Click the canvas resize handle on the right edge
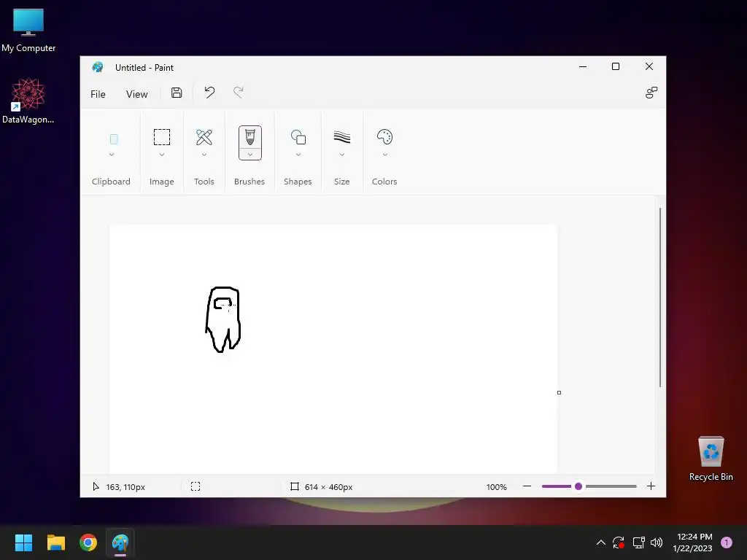 coord(559,392)
